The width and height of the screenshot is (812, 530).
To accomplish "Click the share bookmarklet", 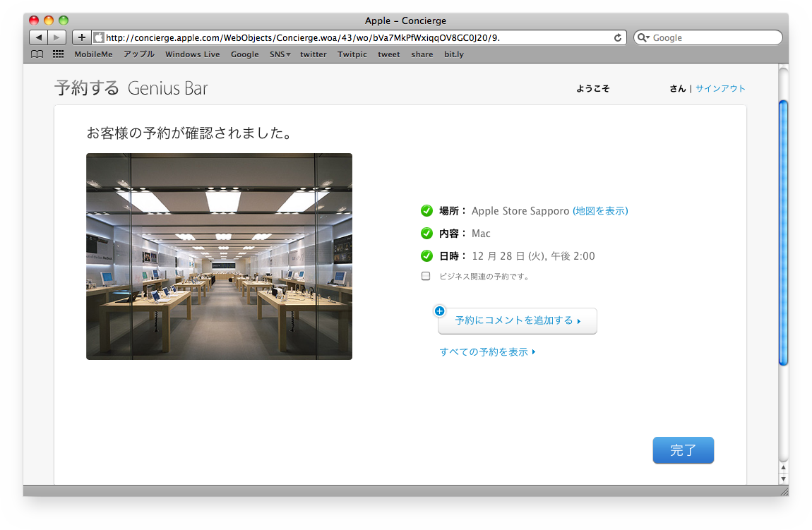I will (x=422, y=54).
